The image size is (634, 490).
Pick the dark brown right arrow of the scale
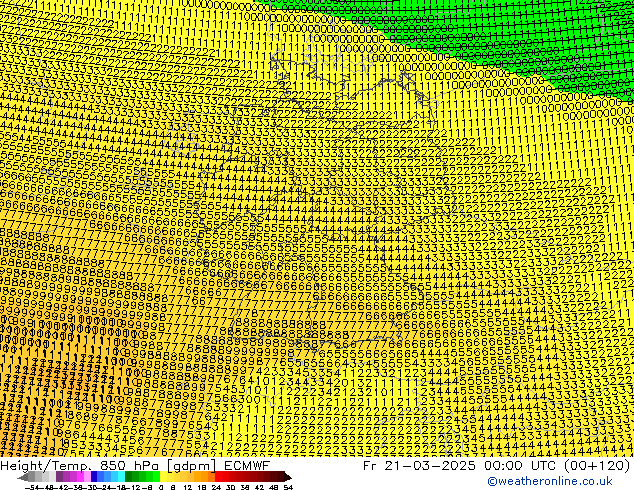288,477
